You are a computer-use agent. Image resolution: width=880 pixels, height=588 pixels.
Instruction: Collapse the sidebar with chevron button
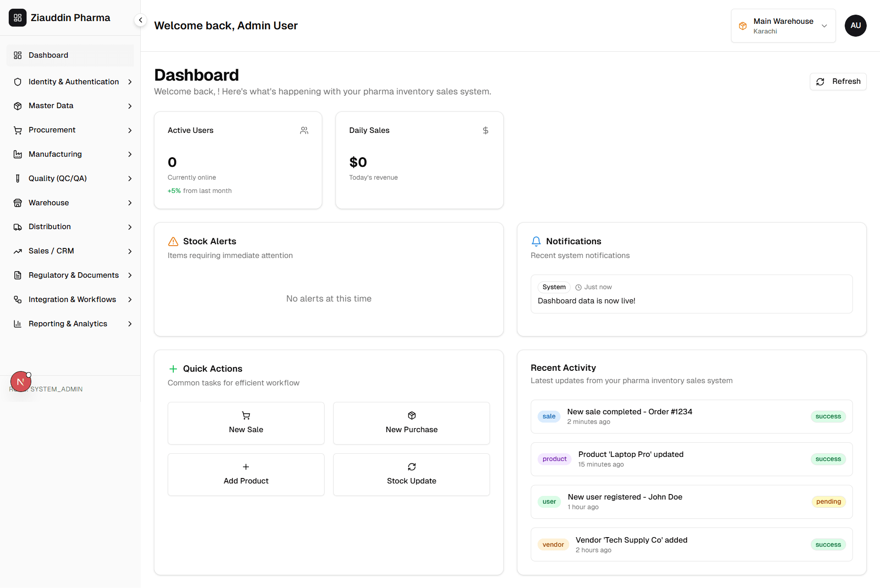pos(140,20)
